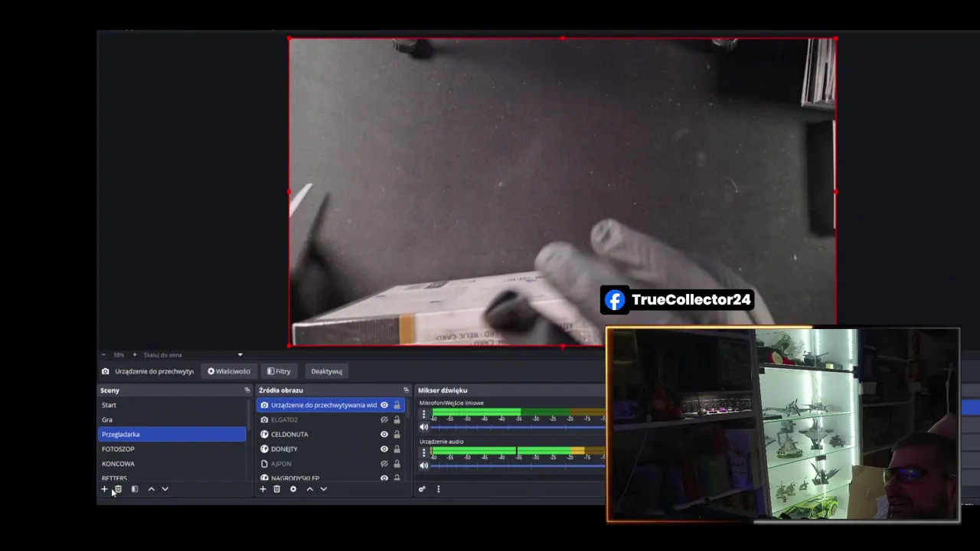Mute Urządzenie audio speaker icon
Viewport: 980px width, 551px height.
point(423,465)
